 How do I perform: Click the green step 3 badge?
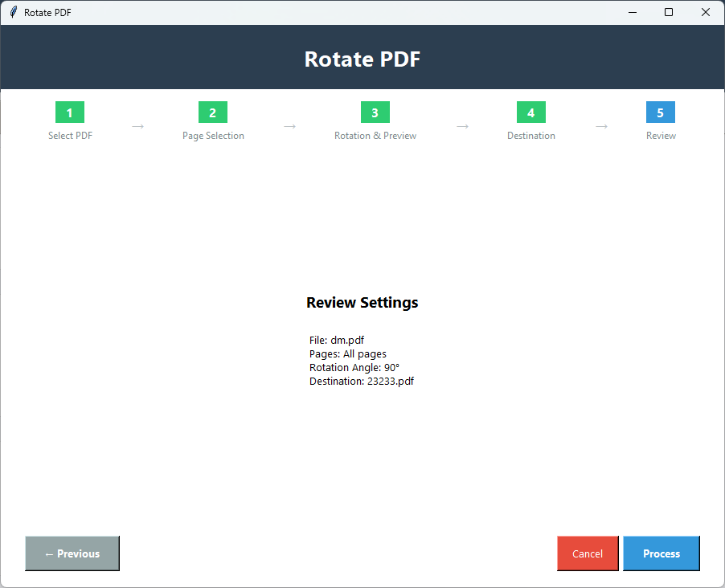(x=375, y=112)
